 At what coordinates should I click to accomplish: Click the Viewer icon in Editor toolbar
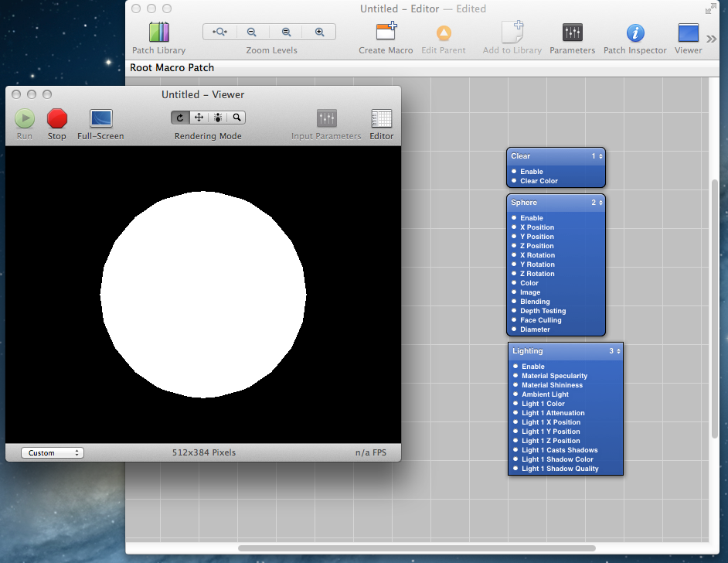coord(688,32)
